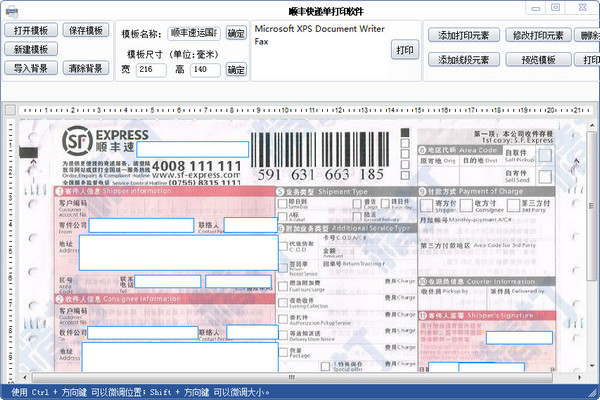Tick the 第三方付 3rd Party checkbox
The width and height of the screenshot is (600, 400).
click(x=513, y=206)
